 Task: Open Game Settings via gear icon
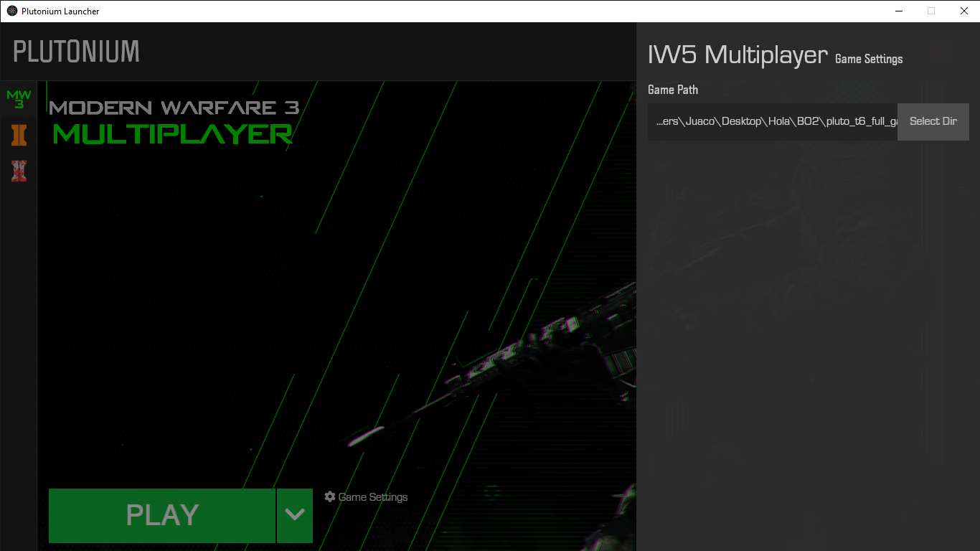366,496
